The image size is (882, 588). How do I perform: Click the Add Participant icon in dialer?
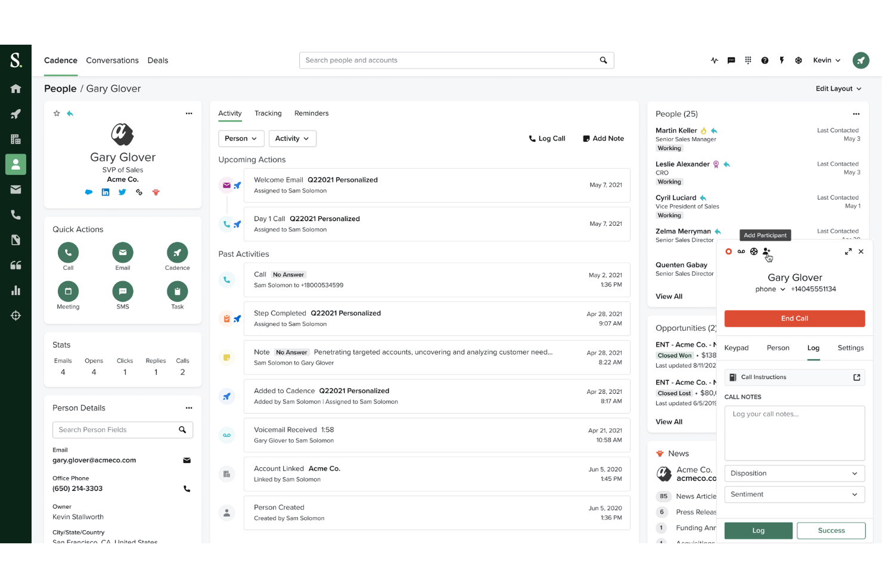point(766,251)
